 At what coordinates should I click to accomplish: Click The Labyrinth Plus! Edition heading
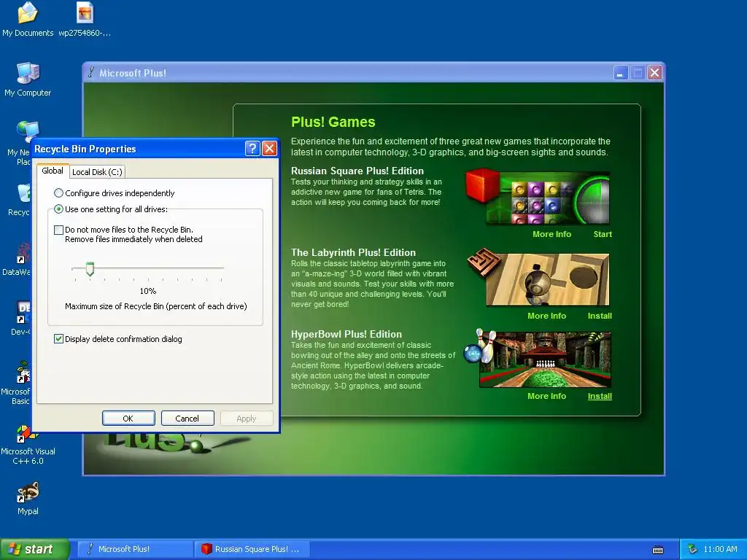(353, 253)
